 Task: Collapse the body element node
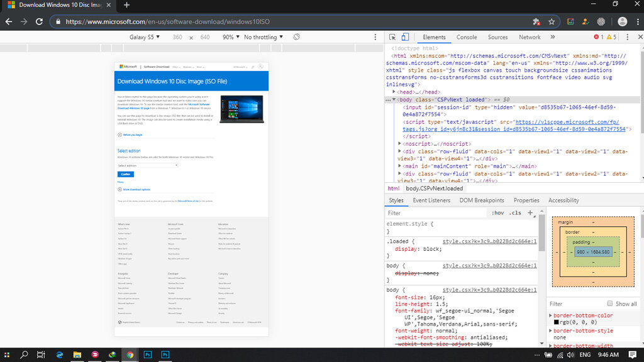(x=394, y=99)
